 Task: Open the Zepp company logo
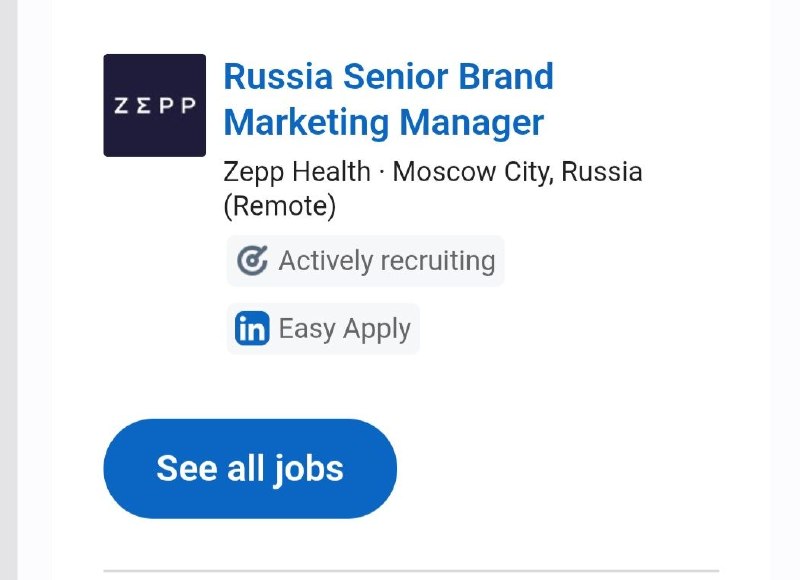point(155,105)
